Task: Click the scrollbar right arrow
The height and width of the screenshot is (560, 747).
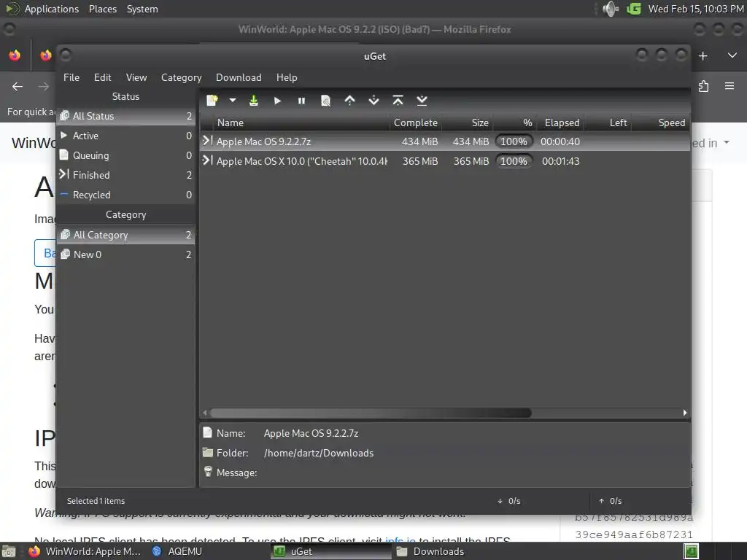Action: [x=685, y=413]
